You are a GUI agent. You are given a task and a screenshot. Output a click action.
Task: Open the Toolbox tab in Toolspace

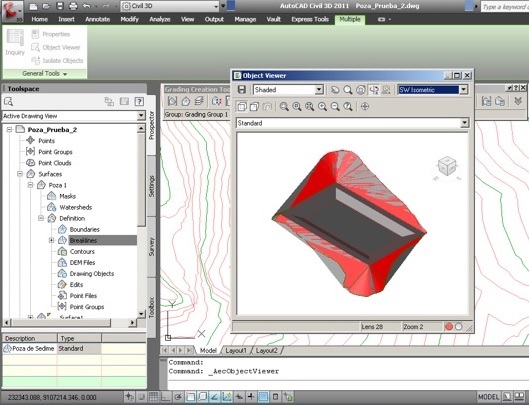151,307
